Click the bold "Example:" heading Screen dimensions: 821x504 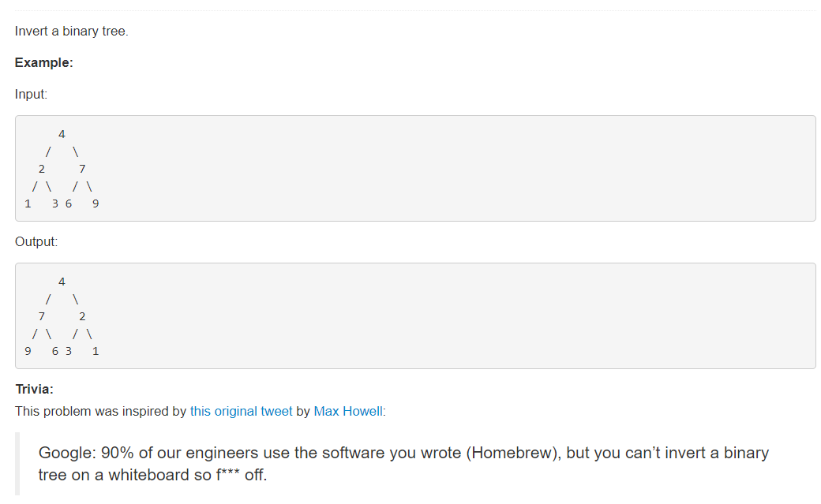click(44, 63)
